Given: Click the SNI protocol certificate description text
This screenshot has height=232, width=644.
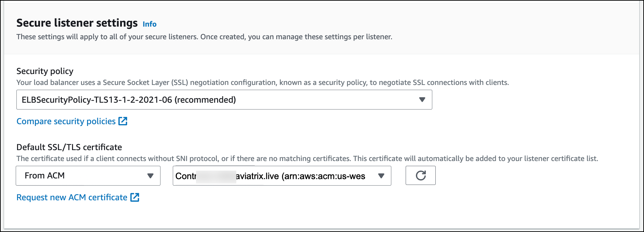Looking at the screenshot, I should (x=307, y=159).
